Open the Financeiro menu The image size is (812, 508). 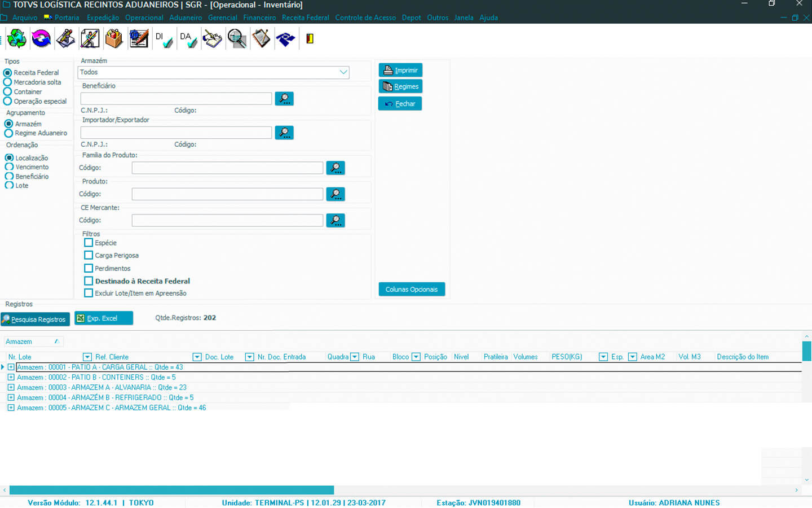pyautogui.click(x=259, y=17)
